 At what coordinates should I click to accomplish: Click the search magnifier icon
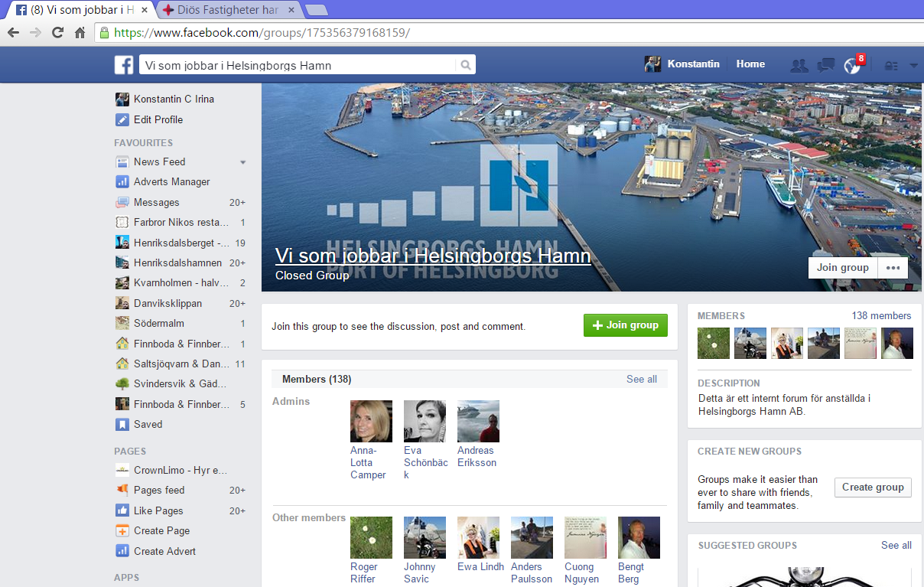coord(466,65)
